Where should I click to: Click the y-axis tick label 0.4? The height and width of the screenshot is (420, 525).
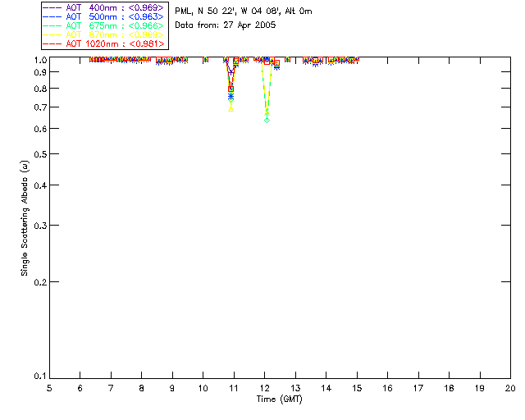tap(40, 185)
